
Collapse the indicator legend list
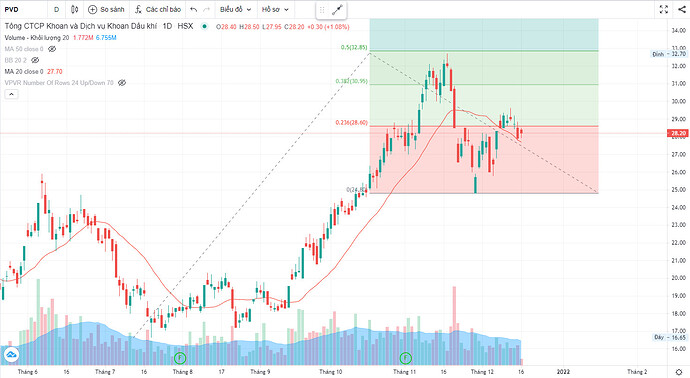(x=11, y=94)
